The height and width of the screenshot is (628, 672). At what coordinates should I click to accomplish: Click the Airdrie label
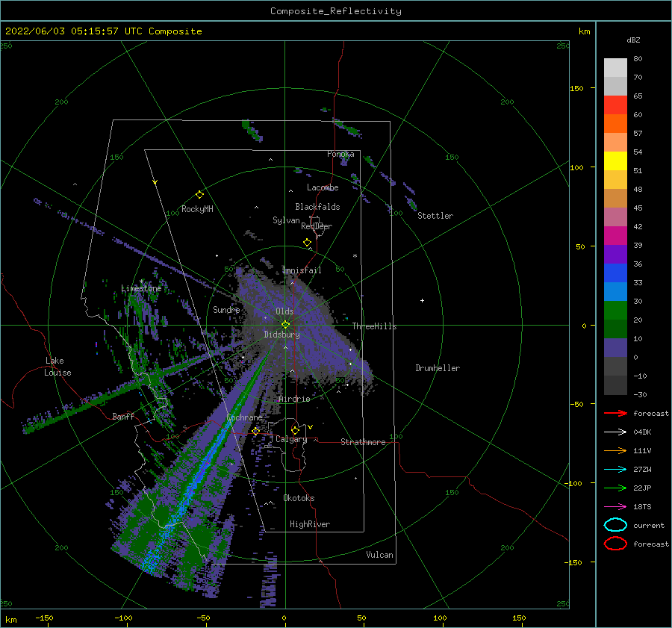click(294, 399)
